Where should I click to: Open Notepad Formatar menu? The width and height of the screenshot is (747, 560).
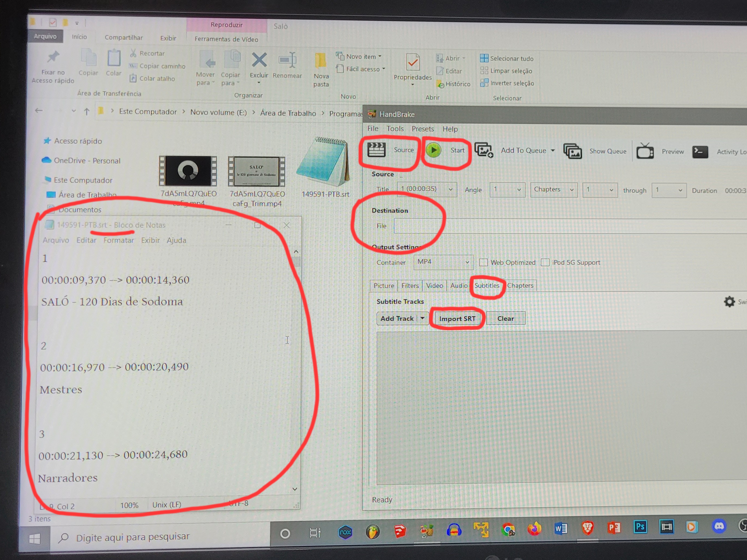[x=119, y=240]
